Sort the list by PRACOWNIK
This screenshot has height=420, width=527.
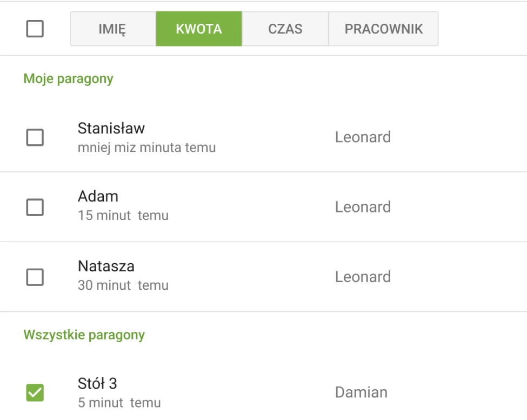point(383,29)
